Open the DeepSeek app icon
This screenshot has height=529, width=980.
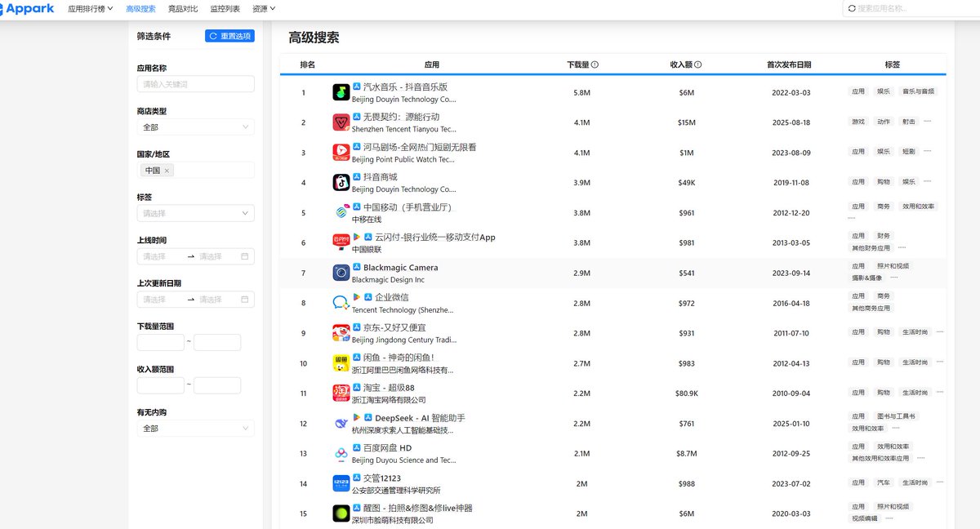point(341,423)
